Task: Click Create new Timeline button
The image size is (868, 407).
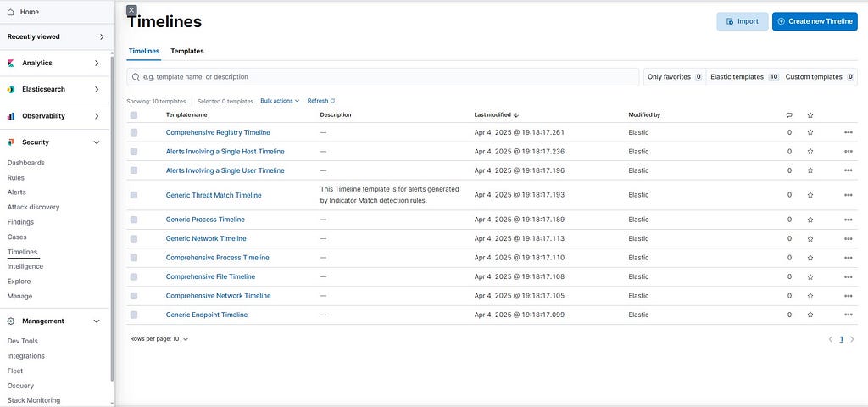Action: (815, 21)
